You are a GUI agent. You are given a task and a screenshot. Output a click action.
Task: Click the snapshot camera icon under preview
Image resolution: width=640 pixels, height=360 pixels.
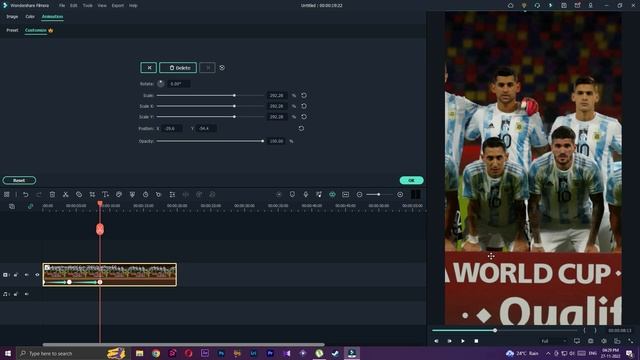pyautogui.click(x=591, y=341)
